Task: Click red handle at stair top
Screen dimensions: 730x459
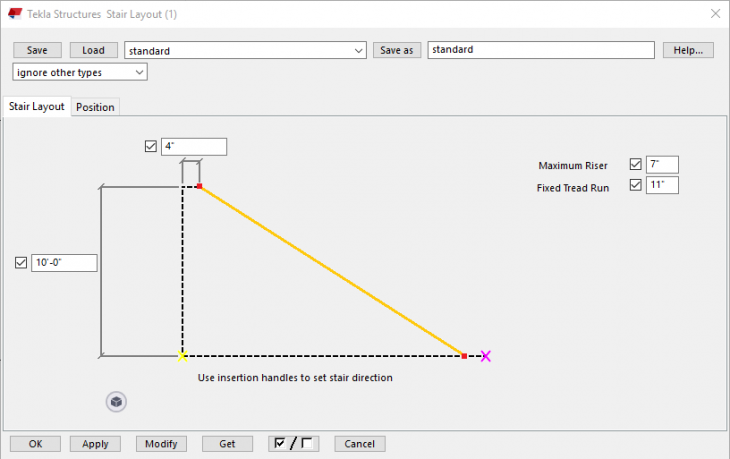Action: [199, 187]
